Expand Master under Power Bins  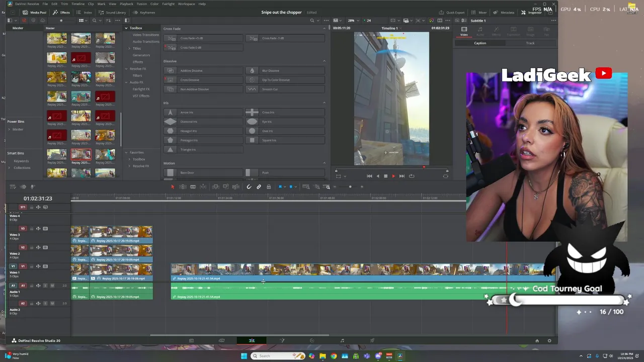click(9, 130)
